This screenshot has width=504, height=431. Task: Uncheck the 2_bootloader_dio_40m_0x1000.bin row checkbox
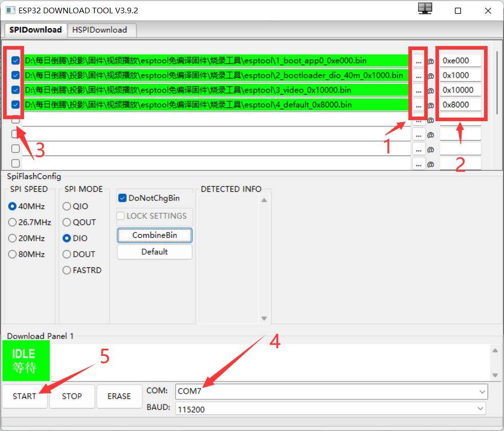tap(15, 75)
